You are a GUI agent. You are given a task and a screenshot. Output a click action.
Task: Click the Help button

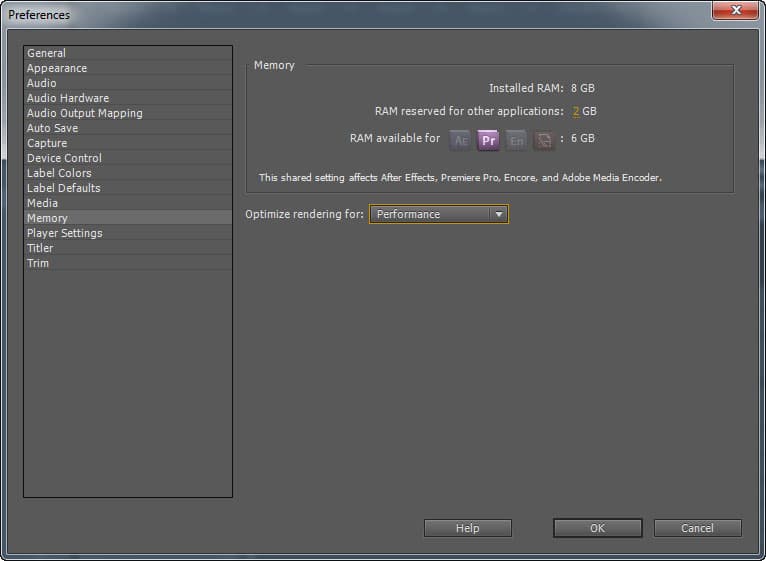pyautogui.click(x=468, y=528)
